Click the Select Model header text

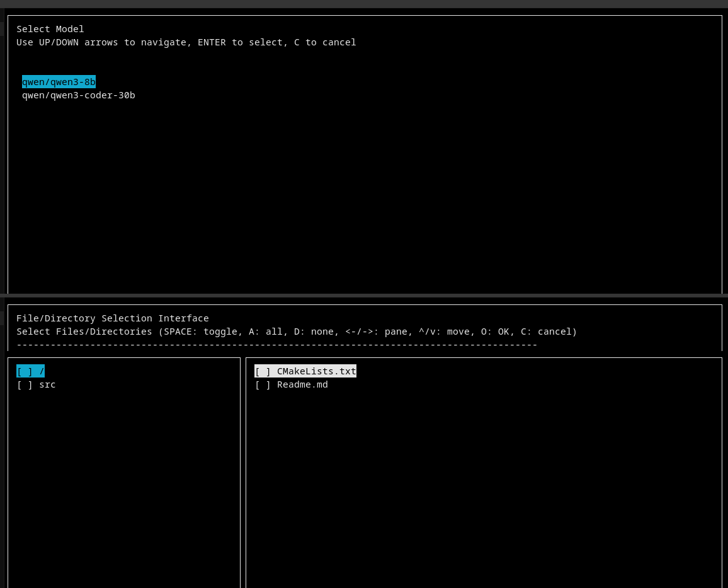50,29
